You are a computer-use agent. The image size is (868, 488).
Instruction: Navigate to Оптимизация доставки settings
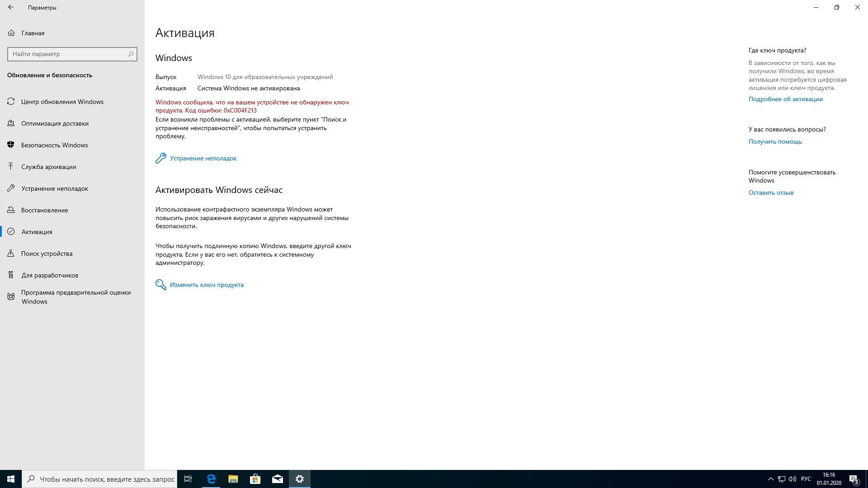[x=55, y=123]
